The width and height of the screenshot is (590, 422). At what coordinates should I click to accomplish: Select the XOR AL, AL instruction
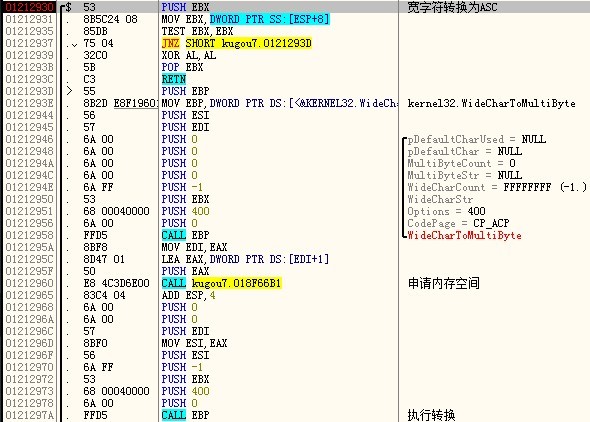189,55
